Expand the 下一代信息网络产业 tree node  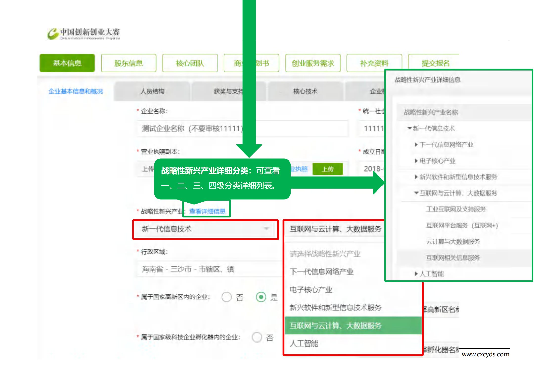416,145
